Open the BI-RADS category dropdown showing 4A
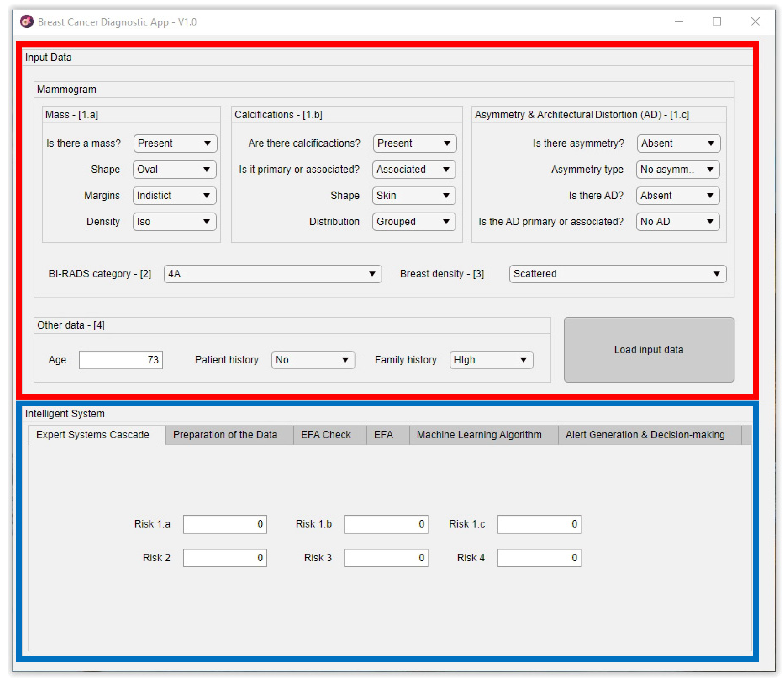784x681 pixels. point(272,274)
